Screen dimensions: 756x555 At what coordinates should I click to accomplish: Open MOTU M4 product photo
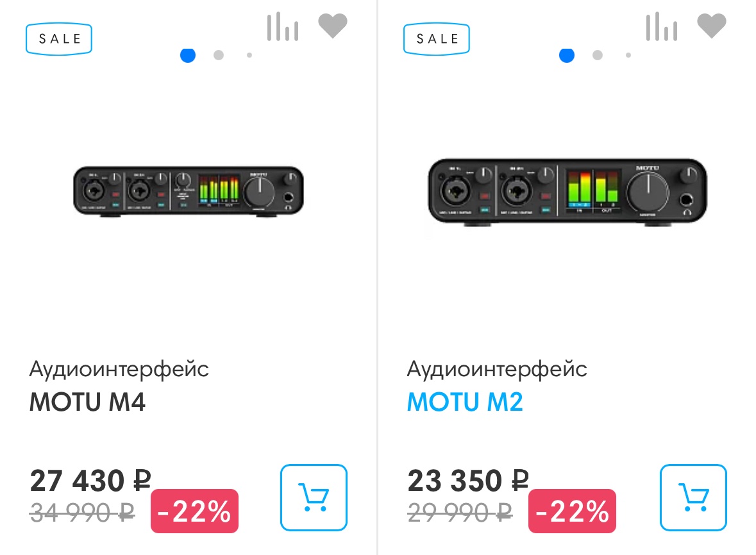click(x=188, y=192)
